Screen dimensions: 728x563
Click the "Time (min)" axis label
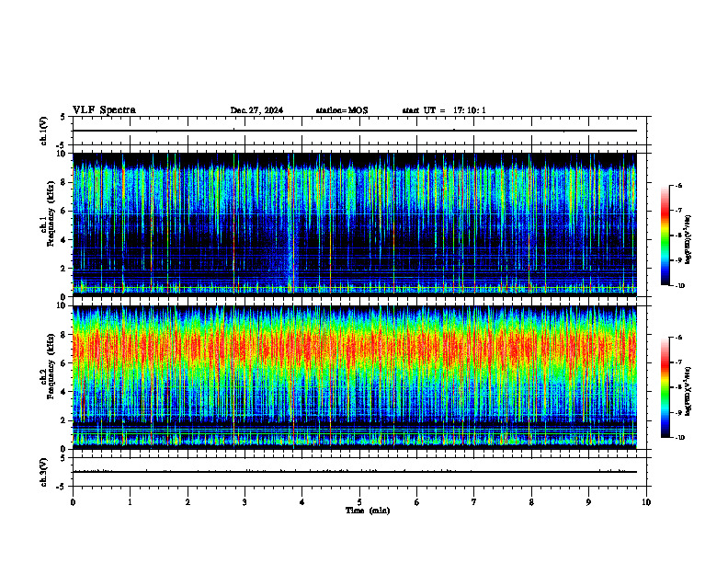[x=368, y=511]
